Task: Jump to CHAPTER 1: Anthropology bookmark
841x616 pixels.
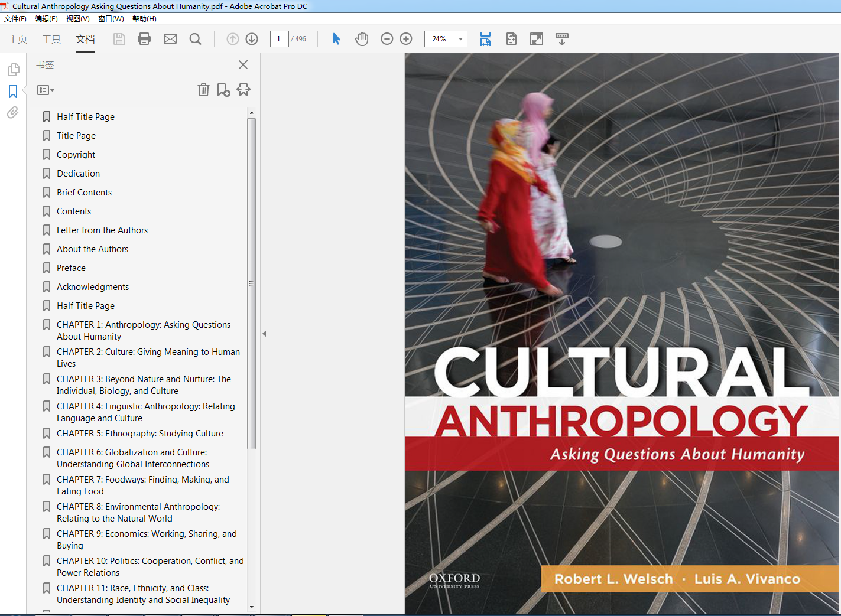Action: (x=144, y=331)
